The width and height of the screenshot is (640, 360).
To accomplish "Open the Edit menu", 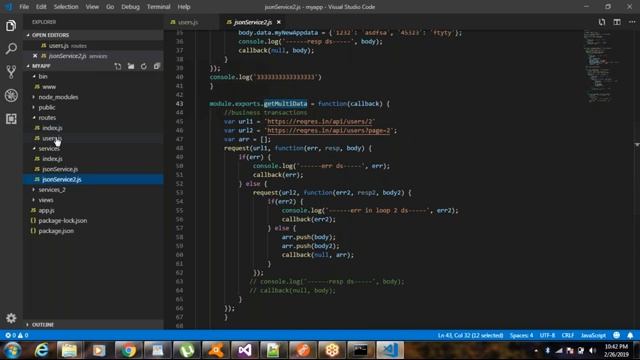I will coord(41,7).
